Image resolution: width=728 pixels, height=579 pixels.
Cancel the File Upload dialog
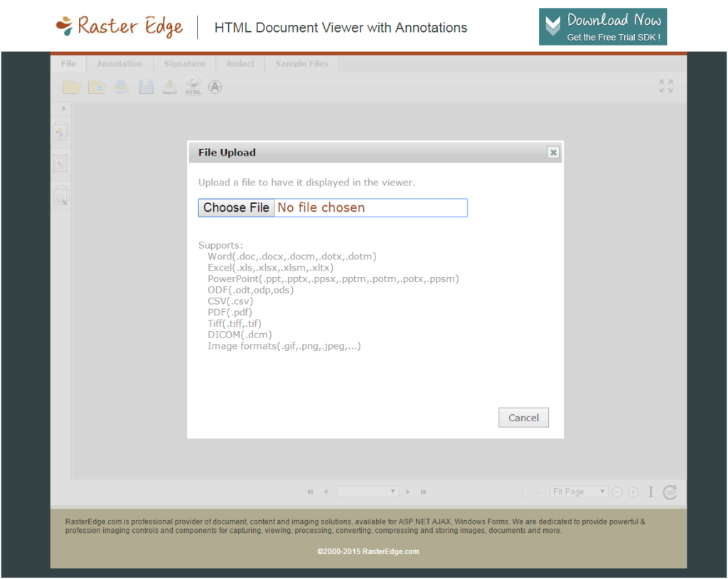pos(523,417)
